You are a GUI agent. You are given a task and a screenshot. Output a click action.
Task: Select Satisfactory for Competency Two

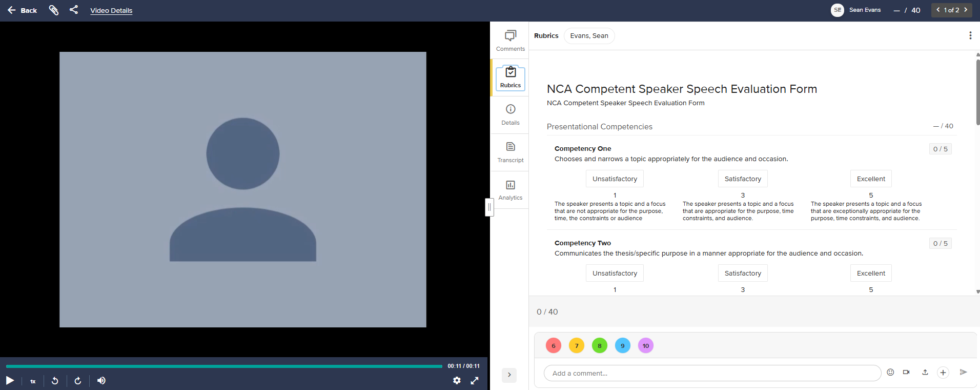(x=743, y=273)
